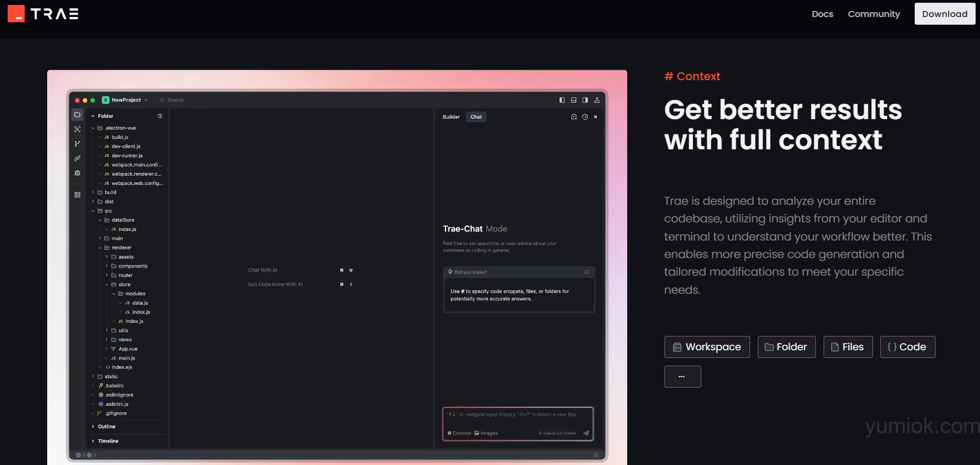This screenshot has height=465, width=980.
Task: Open NewProject dropdown in title bar
Action: pyautogui.click(x=125, y=100)
